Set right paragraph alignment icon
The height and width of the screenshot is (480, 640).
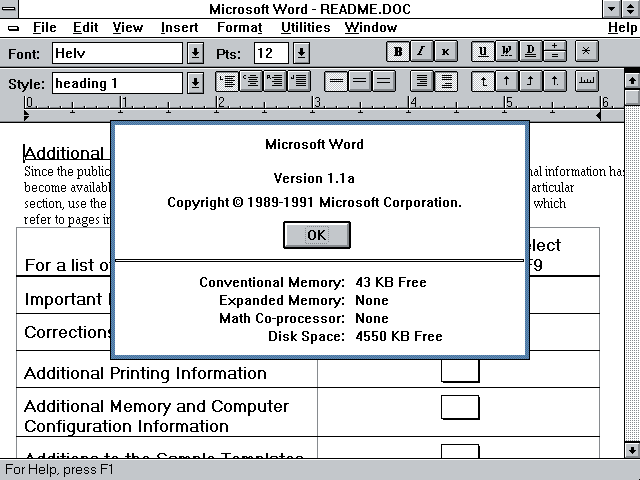[x=275, y=81]
